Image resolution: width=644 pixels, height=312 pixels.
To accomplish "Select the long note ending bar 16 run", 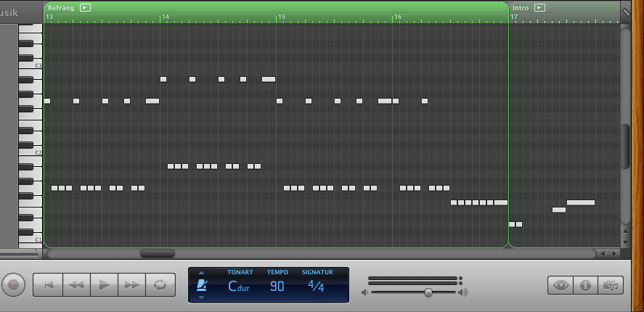I will point(501,203).
